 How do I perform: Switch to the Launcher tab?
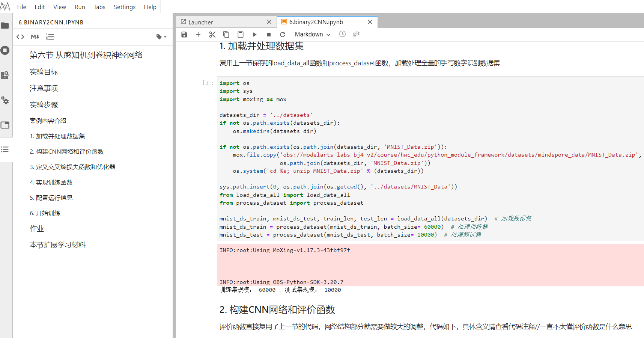point(226,22)
